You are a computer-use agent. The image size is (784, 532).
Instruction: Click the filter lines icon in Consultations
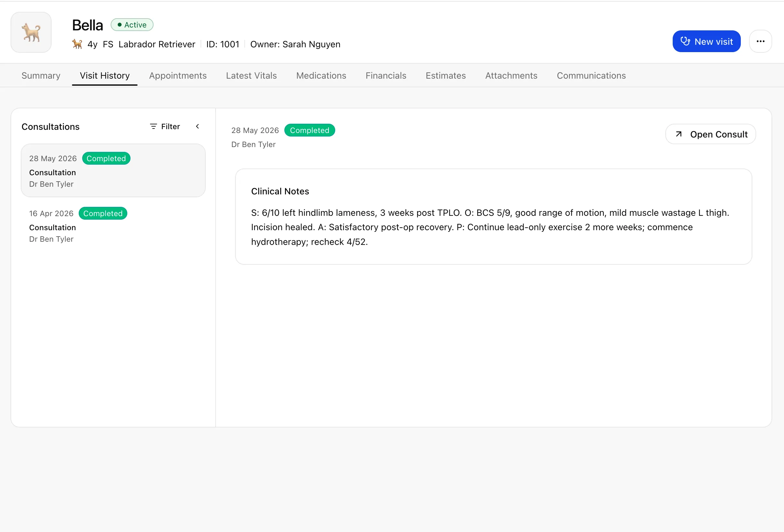pos(154,126)
